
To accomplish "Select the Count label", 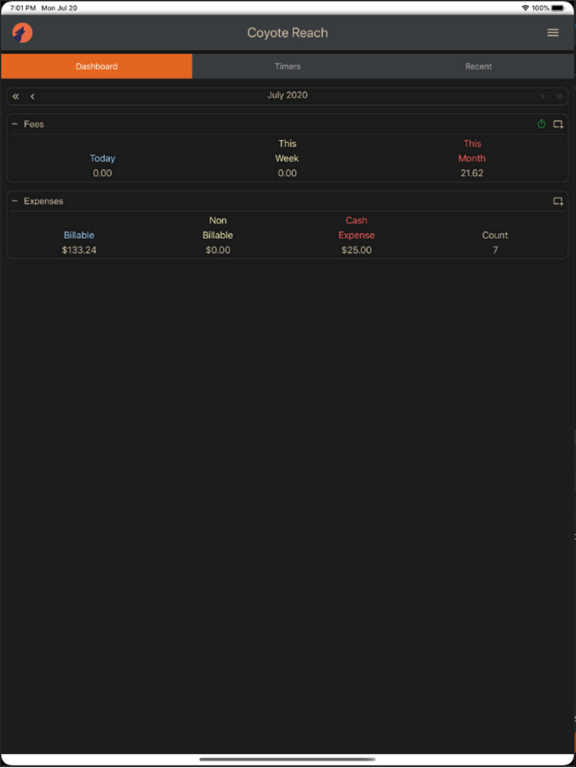I will pyautogui.click(x=495, y=236).
